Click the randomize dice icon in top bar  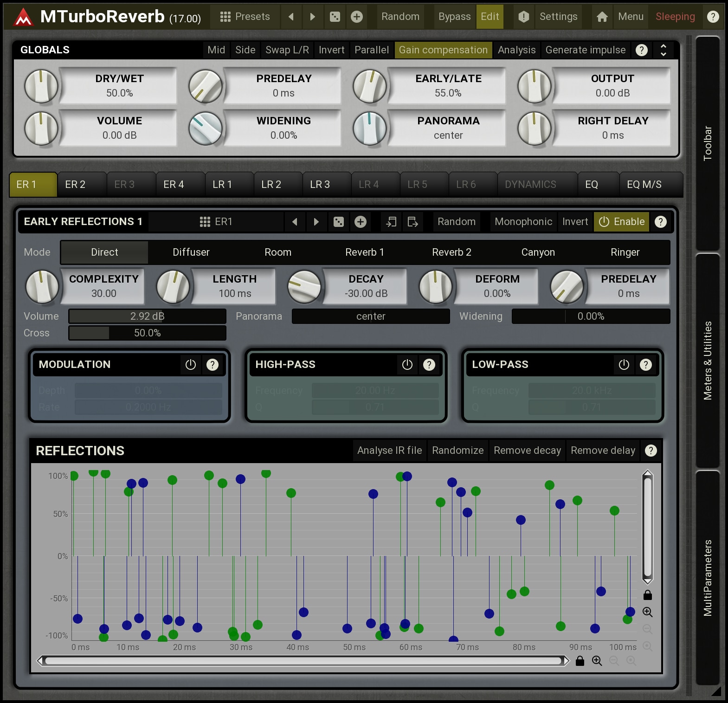(x=335, y=17)
